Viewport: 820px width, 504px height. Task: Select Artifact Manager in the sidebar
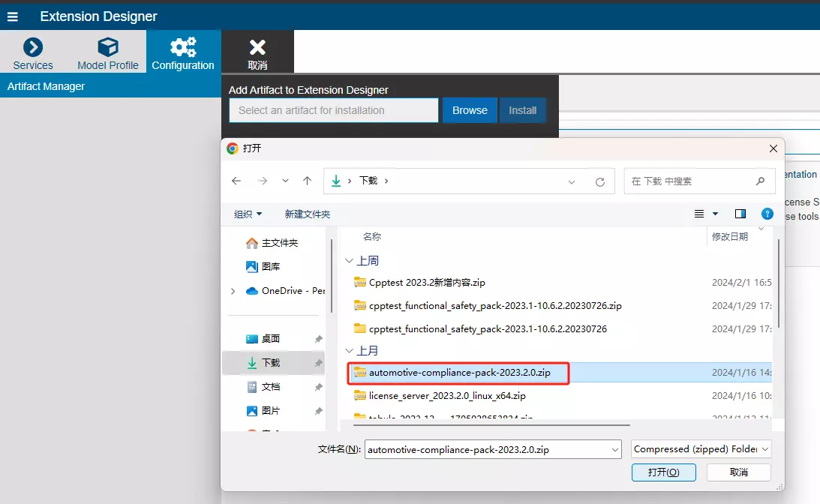pos(46,86)
